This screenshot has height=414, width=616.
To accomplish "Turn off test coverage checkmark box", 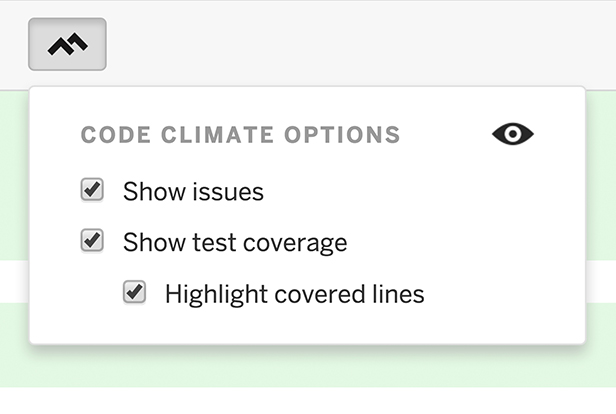I will (92, 240).
